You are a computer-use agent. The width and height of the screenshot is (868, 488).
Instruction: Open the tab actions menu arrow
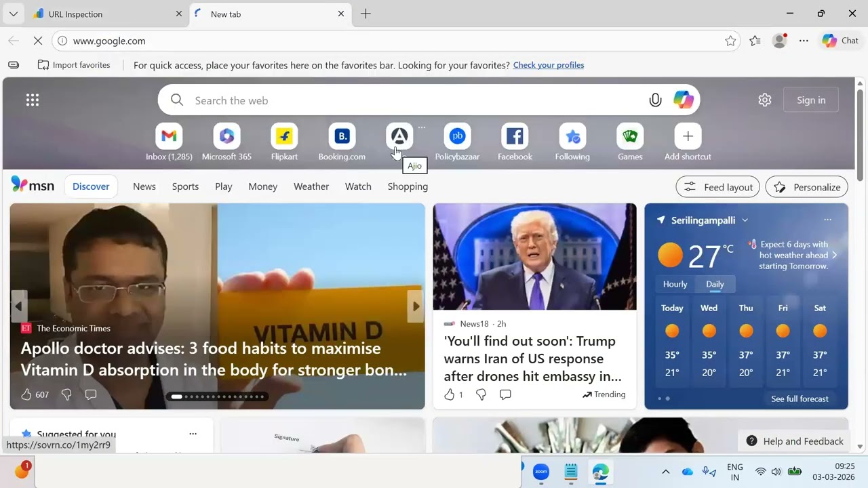13,14
